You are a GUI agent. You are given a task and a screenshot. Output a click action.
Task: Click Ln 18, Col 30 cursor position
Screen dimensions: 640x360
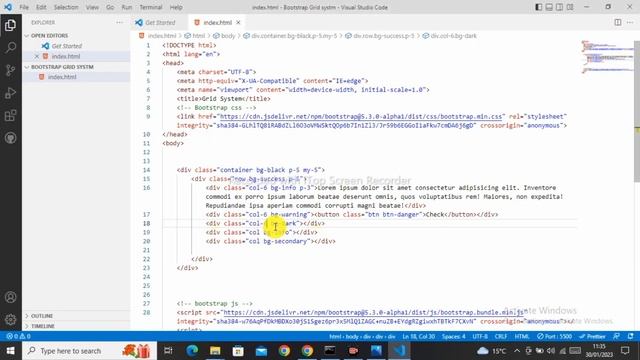coord(418,336)
